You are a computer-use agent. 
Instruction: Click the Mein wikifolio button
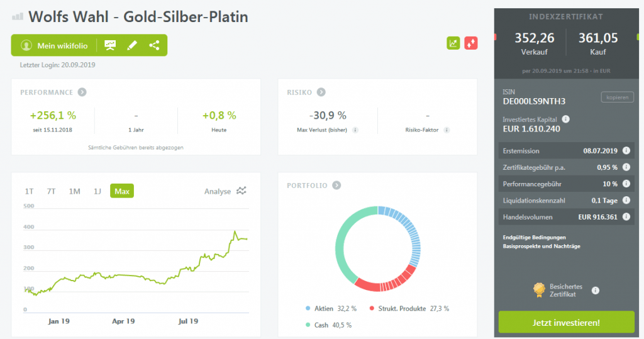pos(50,45)
